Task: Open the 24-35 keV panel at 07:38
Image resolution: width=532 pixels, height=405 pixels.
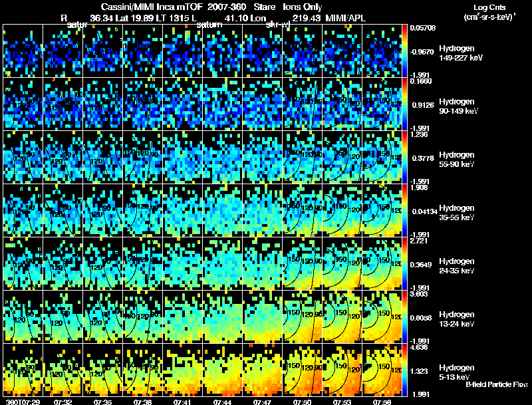Action: point(142,263)
